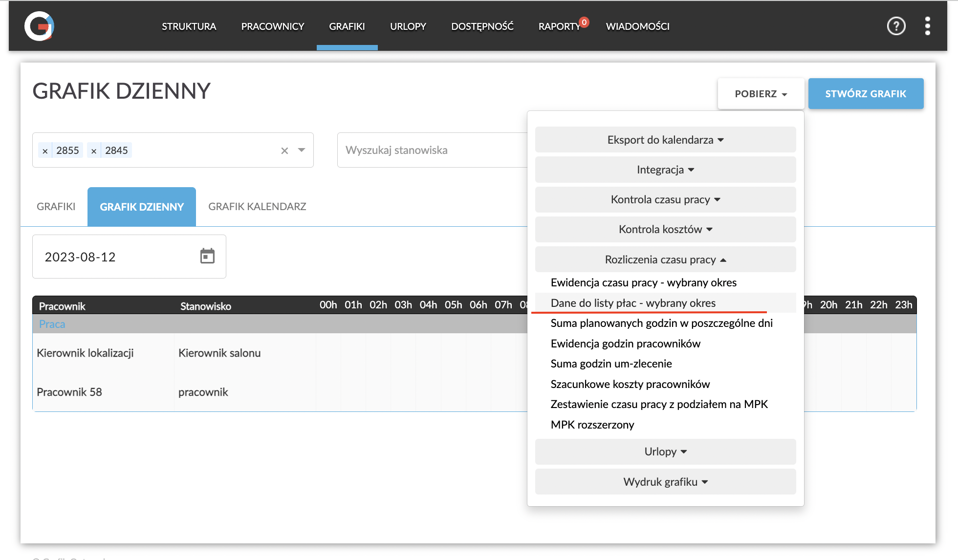Expand the location selector dropdown arrow
958x560 pixels.
coord(302,151)
